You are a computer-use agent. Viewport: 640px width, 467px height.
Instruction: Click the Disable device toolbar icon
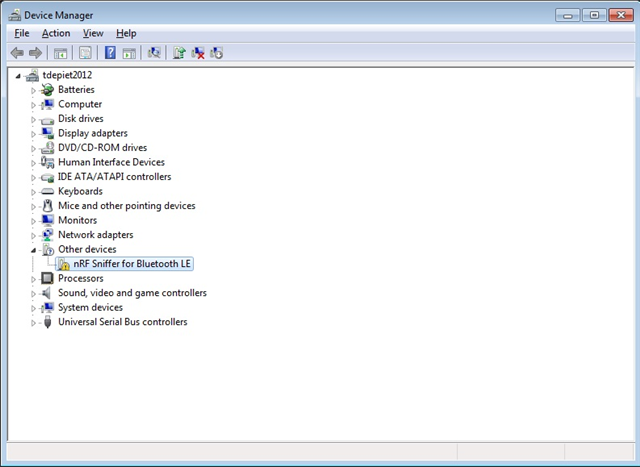click(216, 53)
